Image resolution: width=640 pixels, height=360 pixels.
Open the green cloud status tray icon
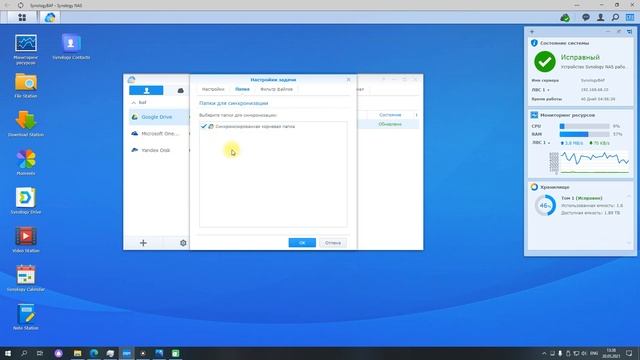point(565,18)
